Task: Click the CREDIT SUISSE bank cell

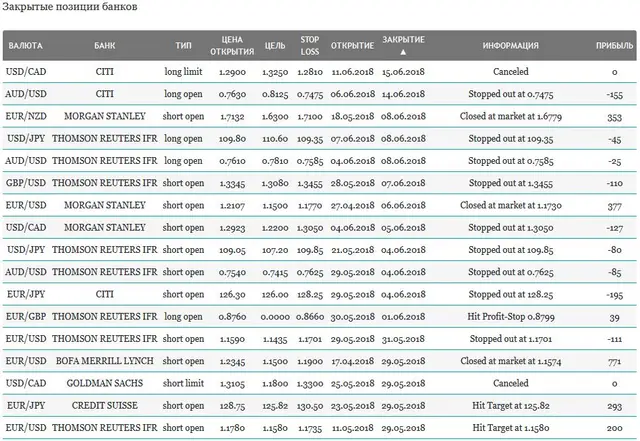Action: click(104, 405)
